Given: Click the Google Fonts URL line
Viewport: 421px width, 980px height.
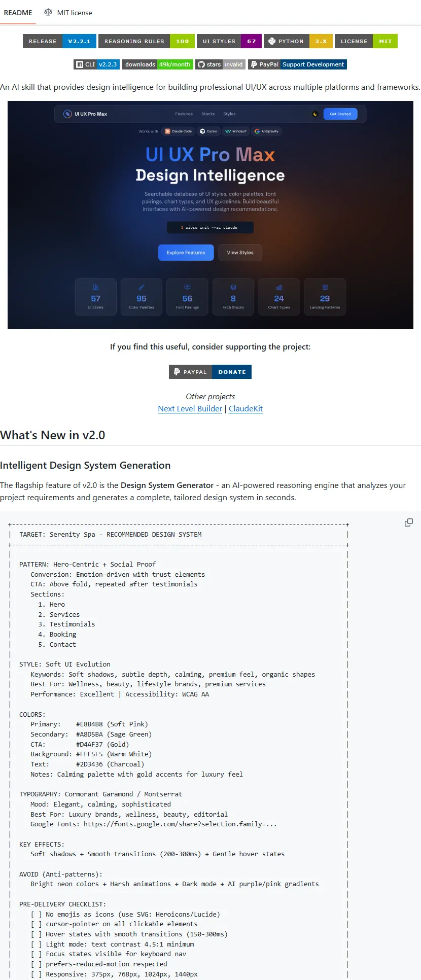Looking at the screenshot, I should [x=154, y=824].
